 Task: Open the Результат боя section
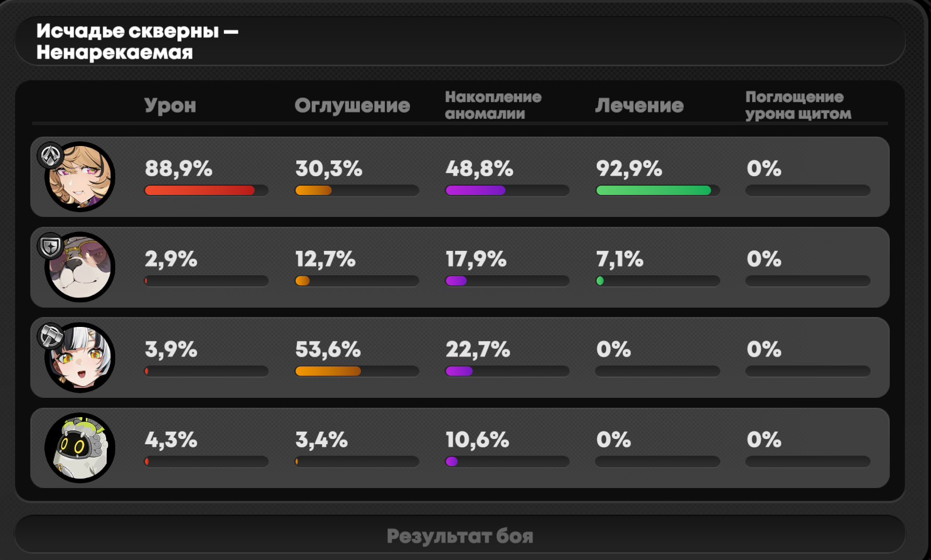(x=460, y=535)
